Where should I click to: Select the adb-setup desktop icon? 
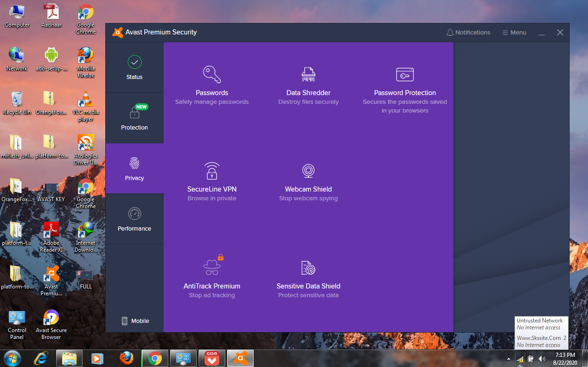coord(51,59)
